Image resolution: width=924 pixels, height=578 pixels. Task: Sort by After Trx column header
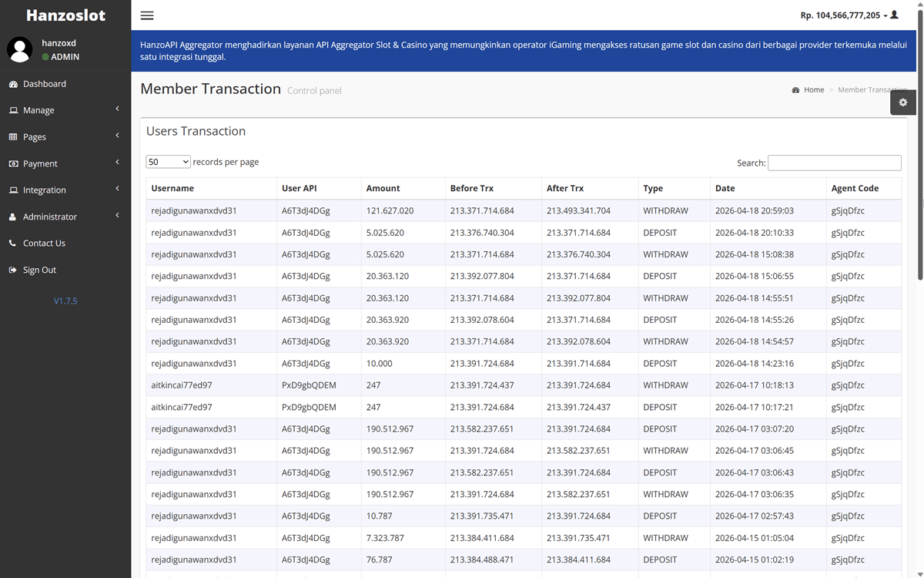pyautogui.click(x=590, y=188)
